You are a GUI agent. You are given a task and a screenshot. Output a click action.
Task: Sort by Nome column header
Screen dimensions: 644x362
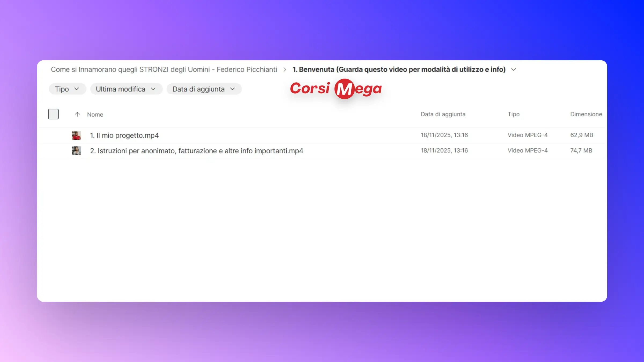pyautogui.click(x=95, y=114)
